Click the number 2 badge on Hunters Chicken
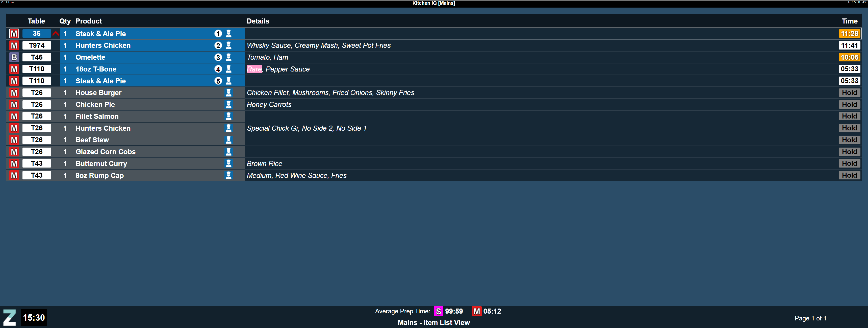The height and width of the screenshot is (328, 868). click(x=218, y=45)
